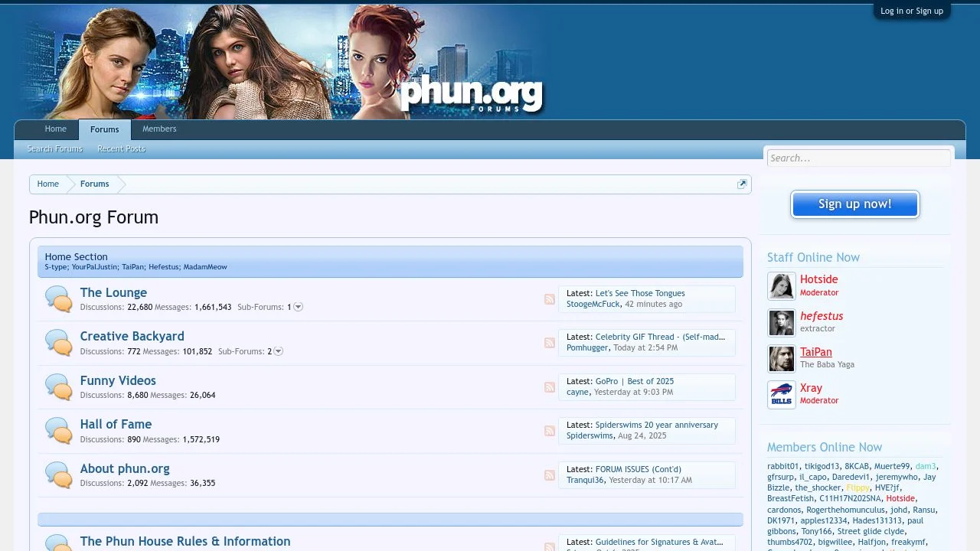
Task: Switch to the Home tab
Action: (x=55, y=129)
